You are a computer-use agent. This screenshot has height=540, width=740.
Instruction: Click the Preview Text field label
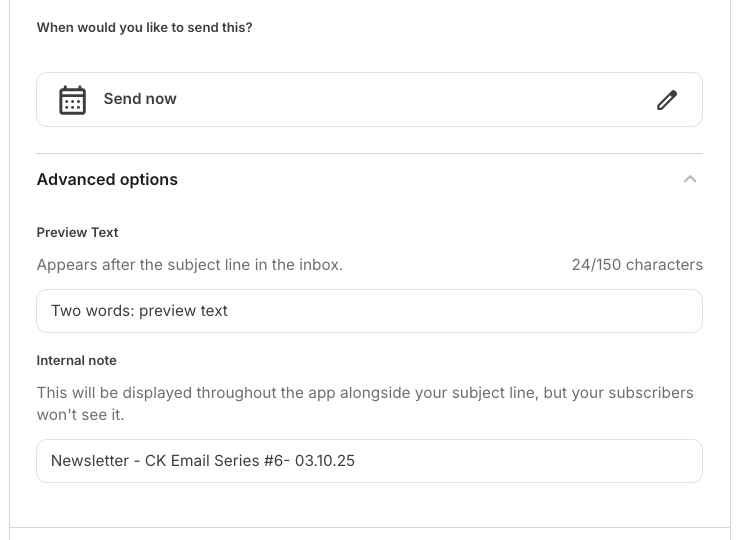pos(77,232)
